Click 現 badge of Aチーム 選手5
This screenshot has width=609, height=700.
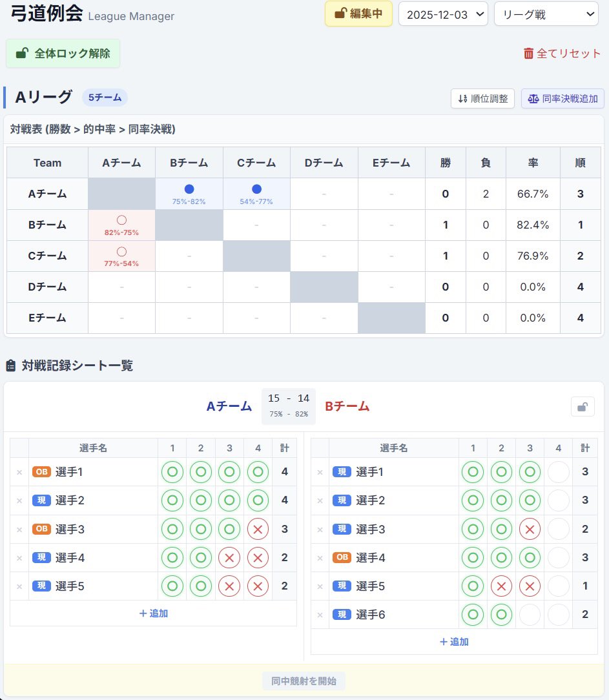41,586
